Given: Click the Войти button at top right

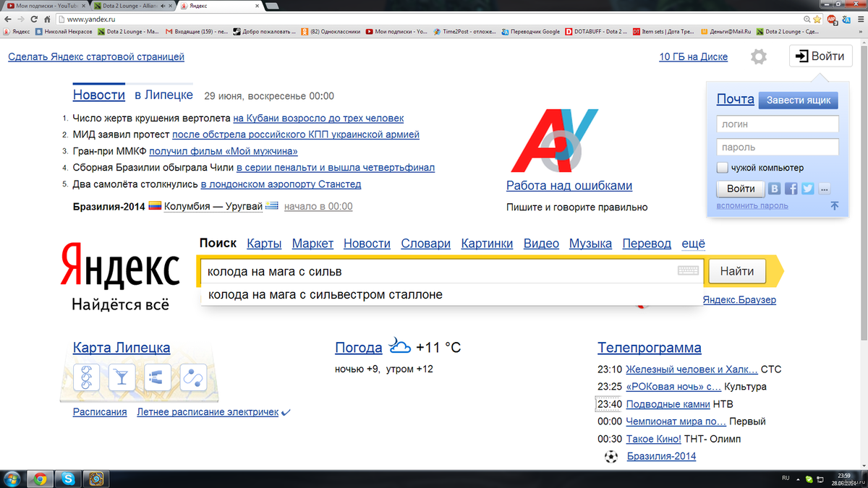Looking at the screenshot, I should pyautogui.click(x=820, y=56).
